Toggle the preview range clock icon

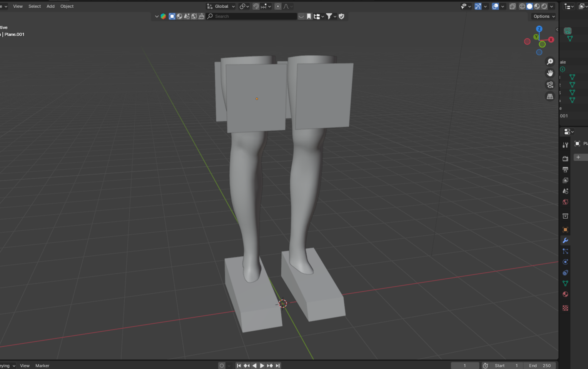click(x=485, y=366)
